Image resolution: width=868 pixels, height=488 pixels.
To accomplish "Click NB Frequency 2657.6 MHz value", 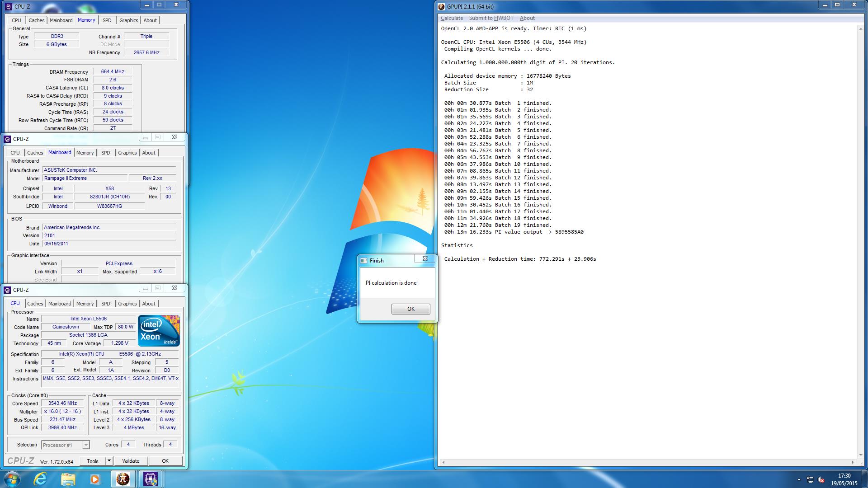I will pyautogui.click(x=146, y=52).
